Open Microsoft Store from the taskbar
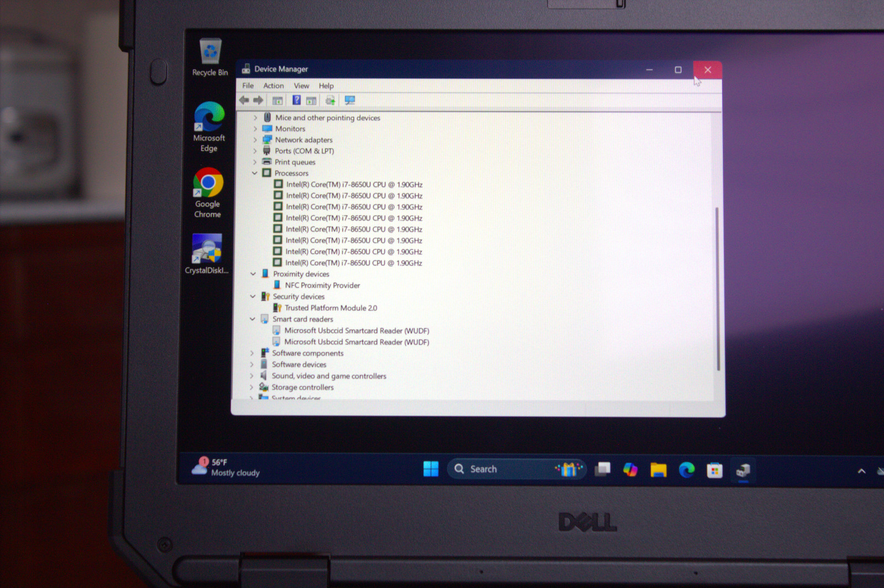The image size is (884, 588). tap(714, 470)
